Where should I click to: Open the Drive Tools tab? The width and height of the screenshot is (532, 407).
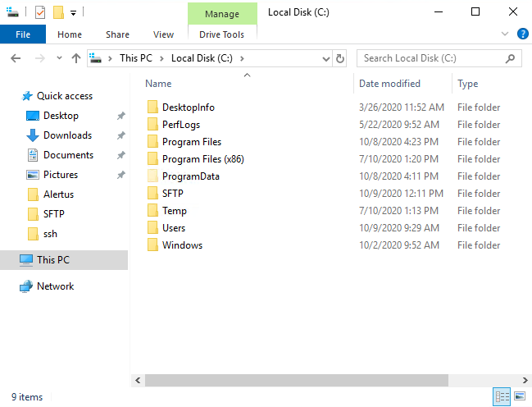pos(221,34)
